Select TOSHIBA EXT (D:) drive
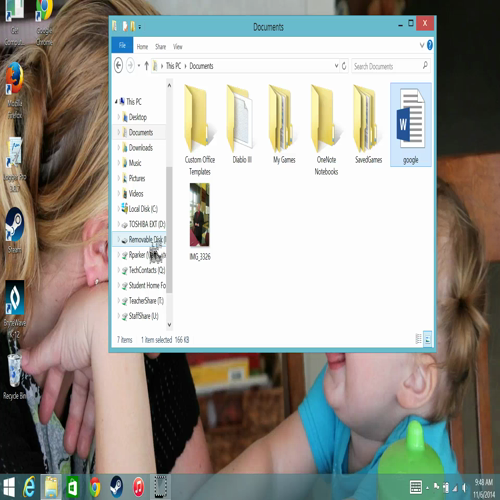This screenshot has height=500, width=500. point(147,224)
